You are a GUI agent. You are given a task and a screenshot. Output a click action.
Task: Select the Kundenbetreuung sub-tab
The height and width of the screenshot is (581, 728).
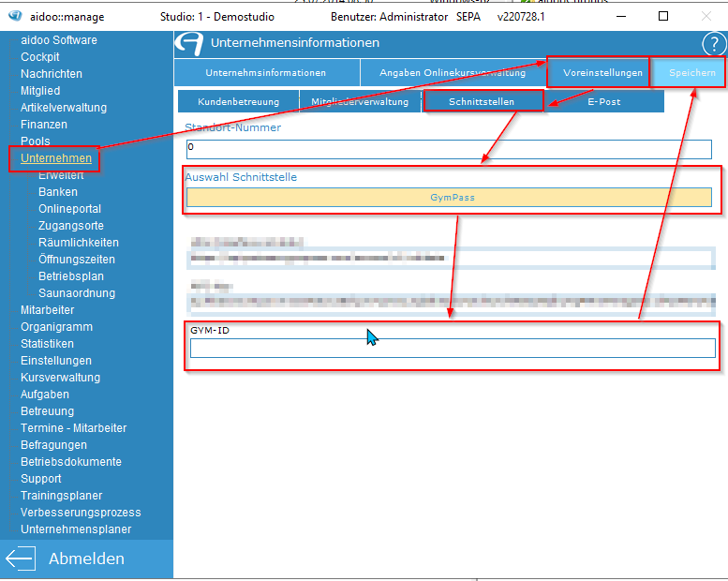pyautogui.click(x=238, y=102)
